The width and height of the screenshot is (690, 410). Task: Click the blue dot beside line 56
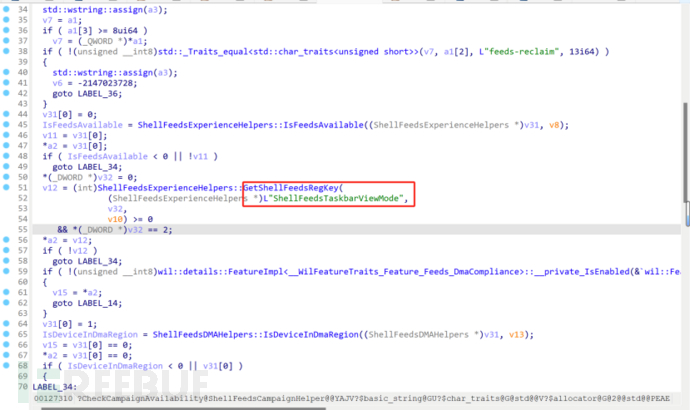(x=6, y=240)
